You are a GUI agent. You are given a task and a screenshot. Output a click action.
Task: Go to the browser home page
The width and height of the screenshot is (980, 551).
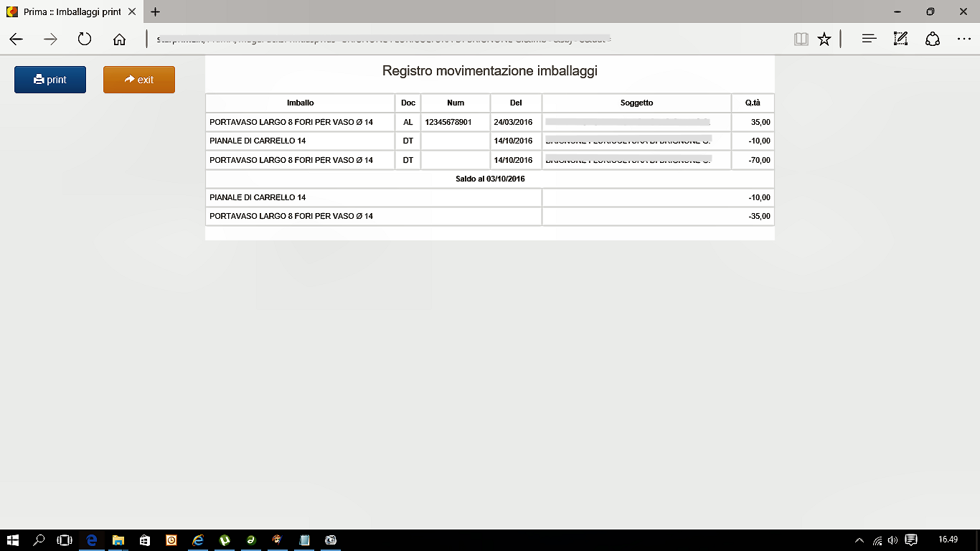[119, 39]
